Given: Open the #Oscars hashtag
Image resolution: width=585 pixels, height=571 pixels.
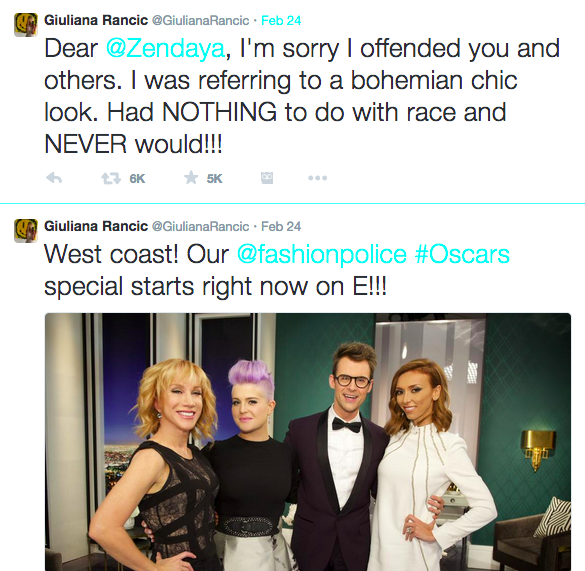Looking at the screenshot, I should 462,254.
